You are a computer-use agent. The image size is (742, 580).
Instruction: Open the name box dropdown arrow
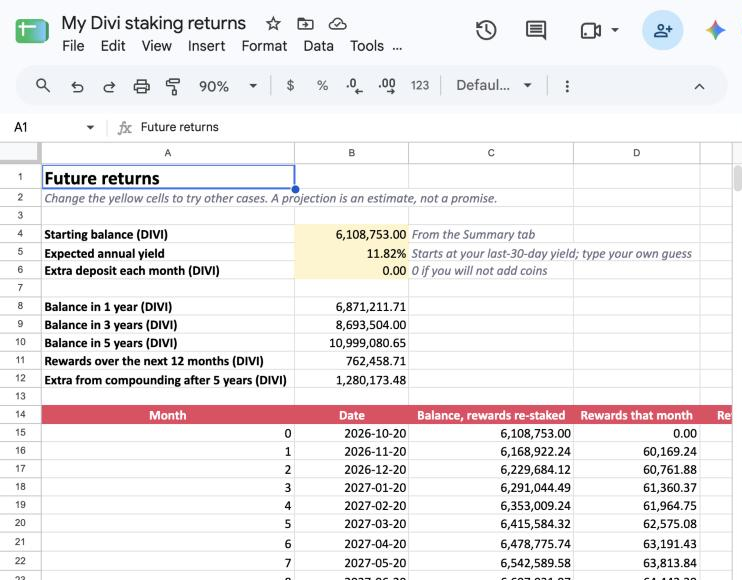[90, 127]
